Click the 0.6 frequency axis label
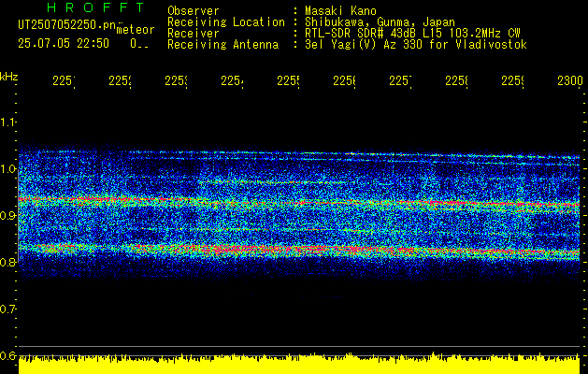Viewport: 588px width, 374px height. [7, 355]
